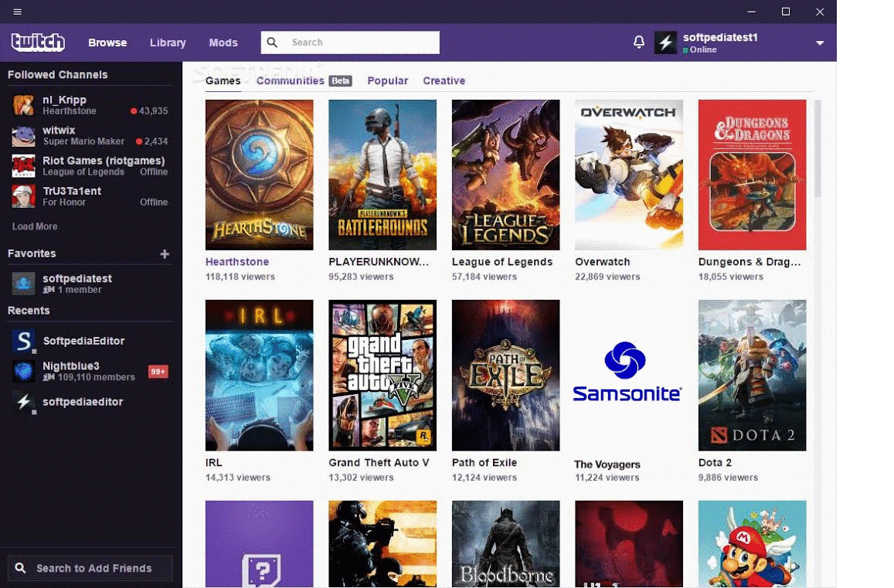Open the Mario game cover
The width and height of the screenshot is (894, 588).
[752, 544]
